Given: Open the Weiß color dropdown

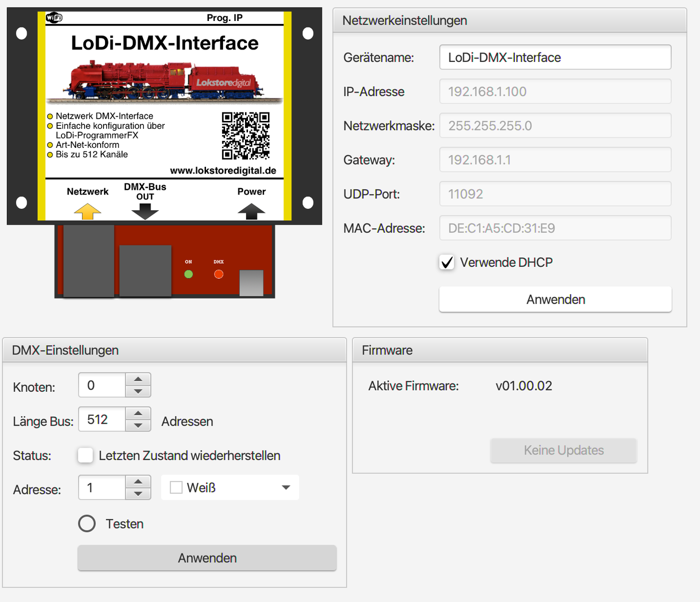Looking at the screenshot, I should pyautogui.click(x=230, y=488).
